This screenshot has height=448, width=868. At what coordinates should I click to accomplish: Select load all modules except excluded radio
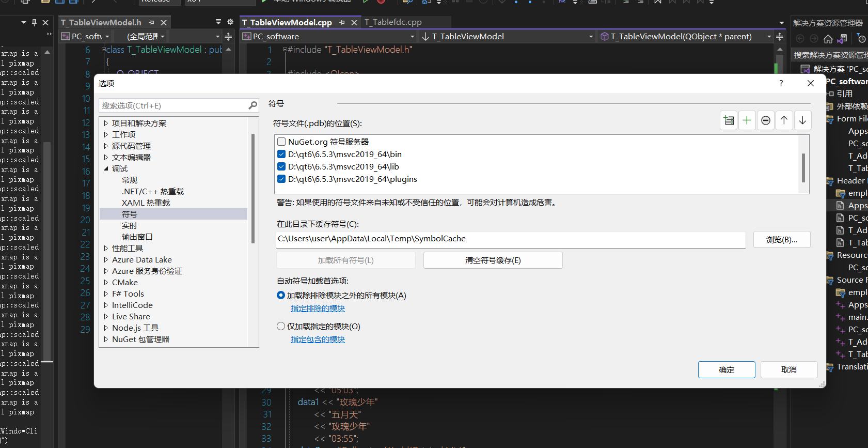[281, 295]
